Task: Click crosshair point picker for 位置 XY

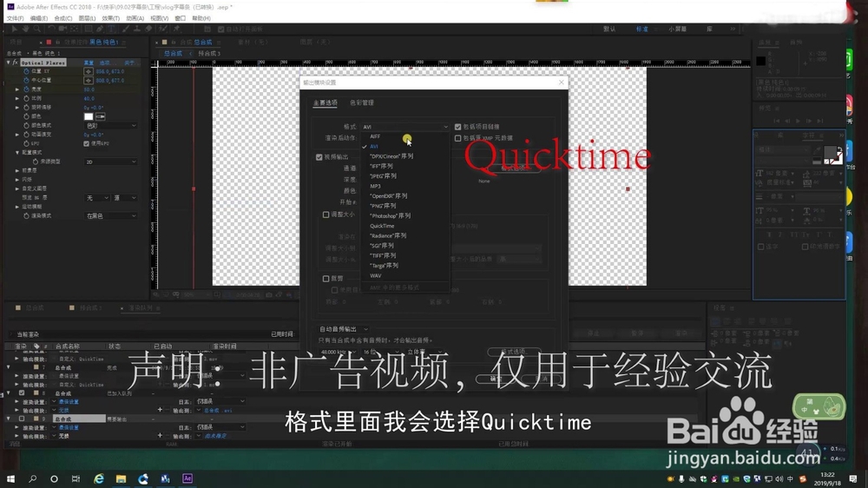Action: pyautogui.click(x=88, y=71)
